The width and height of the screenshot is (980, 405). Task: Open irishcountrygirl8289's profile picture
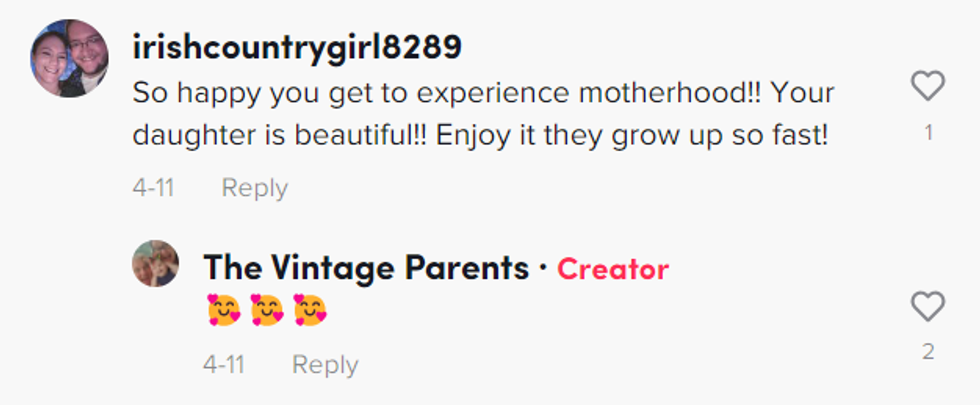tap(69, 58)
